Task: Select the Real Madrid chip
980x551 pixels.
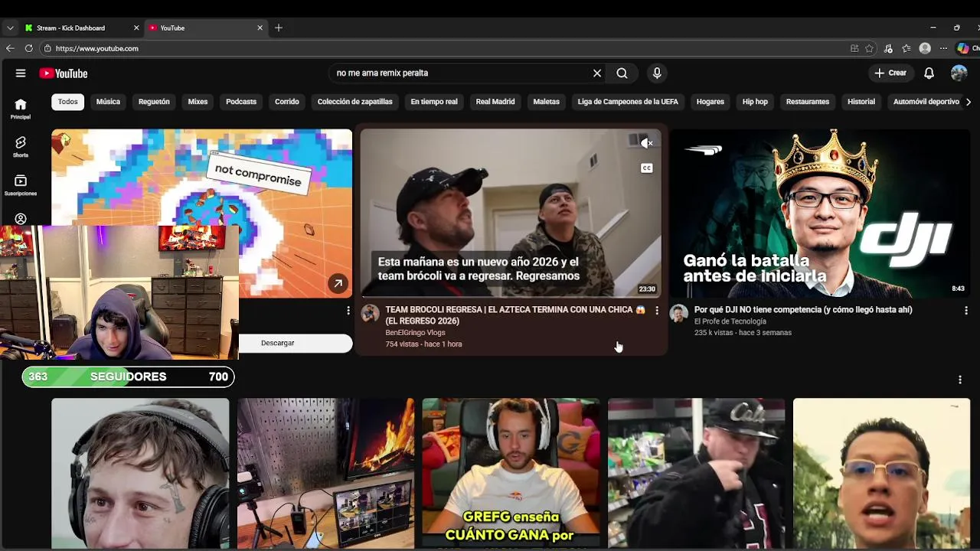Action: click(x=495, y=102)
